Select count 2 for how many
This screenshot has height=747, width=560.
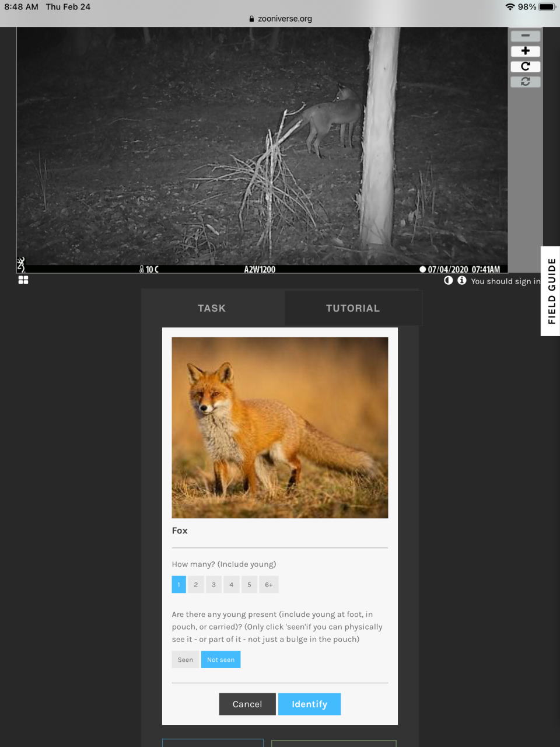[x=196, y=584]
